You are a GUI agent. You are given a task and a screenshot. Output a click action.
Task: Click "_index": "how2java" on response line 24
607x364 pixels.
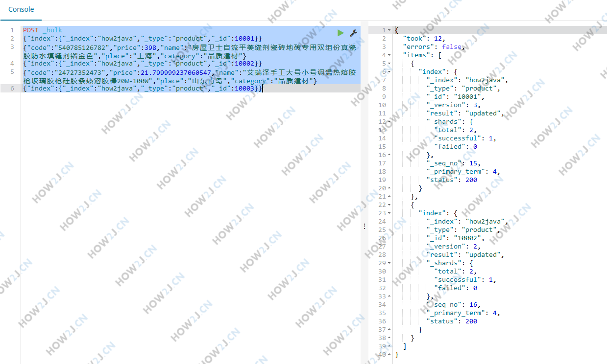coord(467,222)
